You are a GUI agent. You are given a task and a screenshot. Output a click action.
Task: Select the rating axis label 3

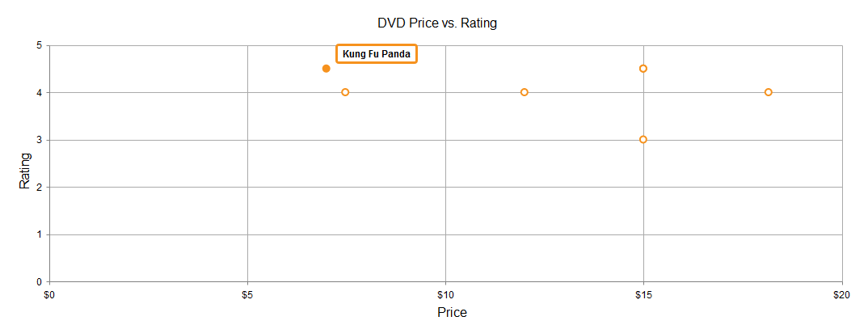pos(40,140)
